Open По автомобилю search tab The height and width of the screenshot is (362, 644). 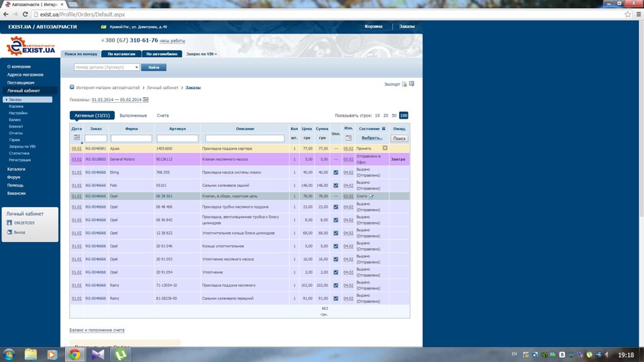162,54
